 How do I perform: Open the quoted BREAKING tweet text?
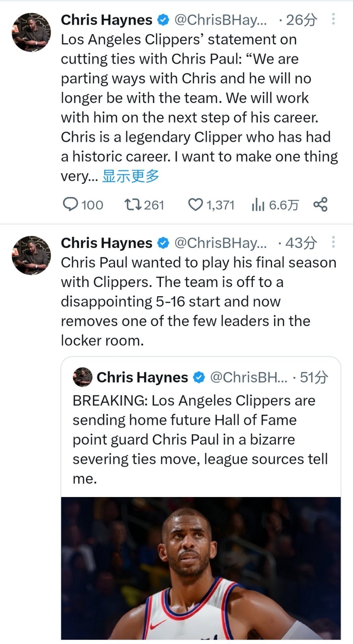pyautogui.click(x=200, y=439)
